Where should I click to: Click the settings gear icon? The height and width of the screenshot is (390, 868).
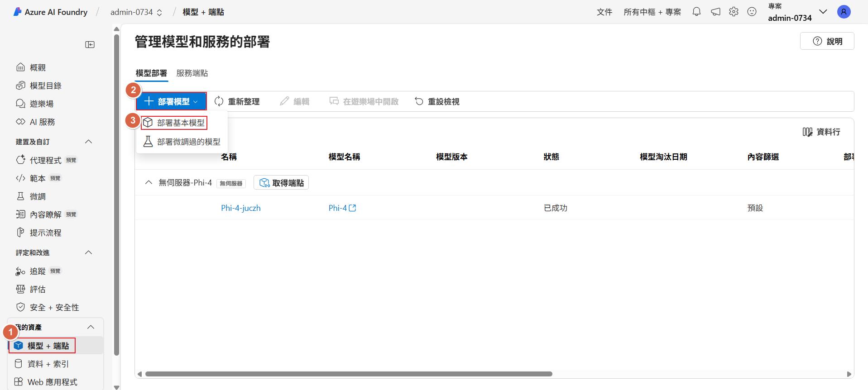(x=734, y=12)
